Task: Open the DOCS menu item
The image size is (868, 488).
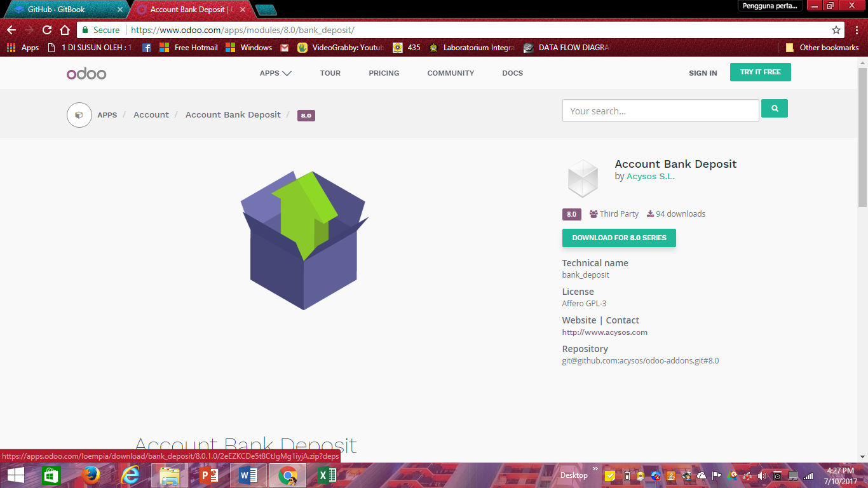Action: [512, 73]
